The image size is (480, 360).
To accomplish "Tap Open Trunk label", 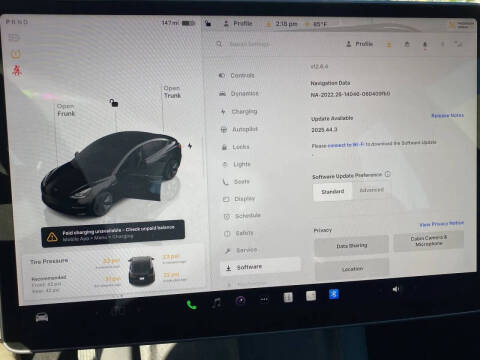I will tap(172, 92).
